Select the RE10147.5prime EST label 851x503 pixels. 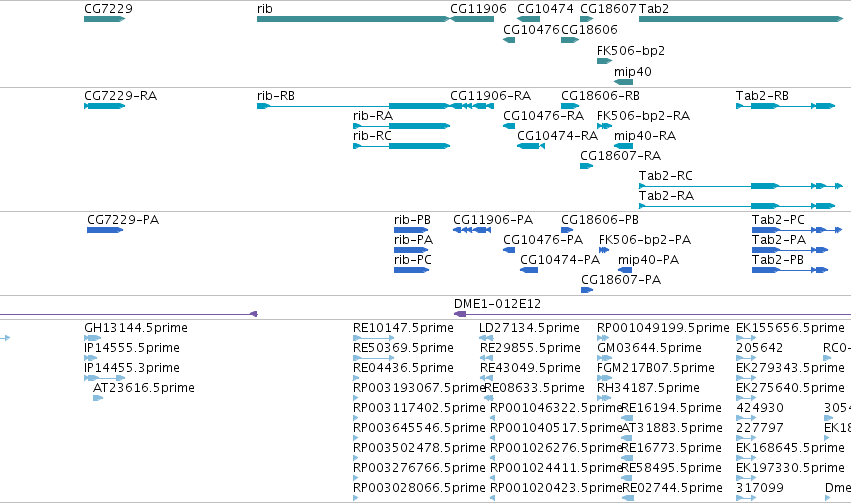[x=403, y=328]
